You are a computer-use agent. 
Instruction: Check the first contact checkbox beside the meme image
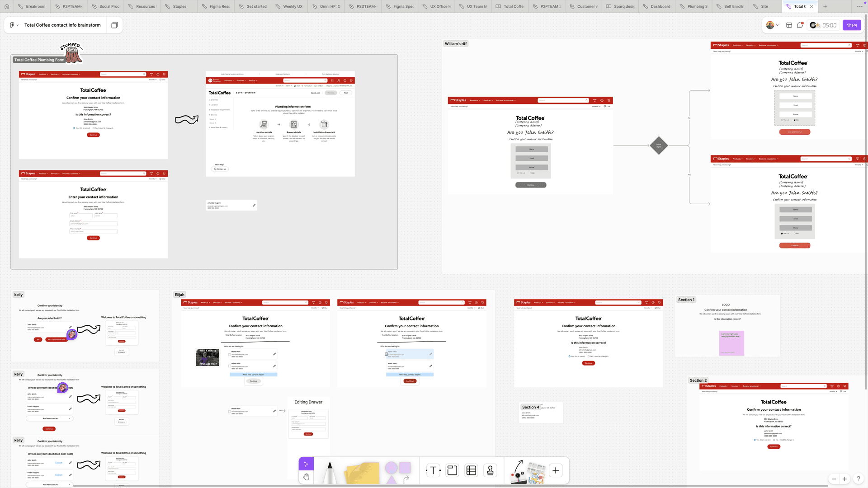pos(230,355)
